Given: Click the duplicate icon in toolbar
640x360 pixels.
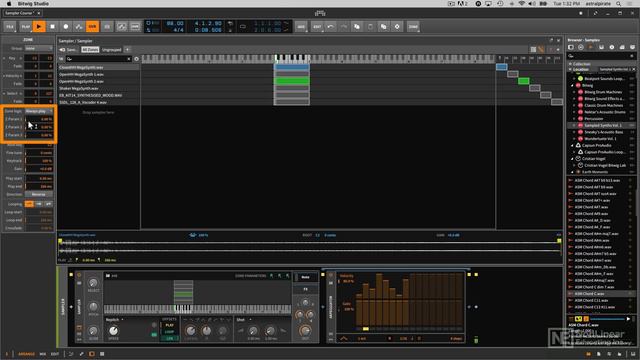Looking at the screenshot, I should pos(383,27).
